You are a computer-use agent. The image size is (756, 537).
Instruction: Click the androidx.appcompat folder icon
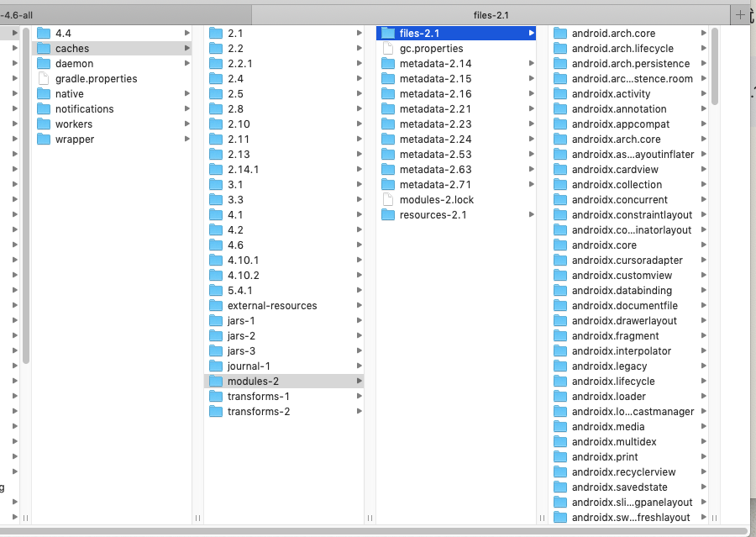(x=560, y=124)
